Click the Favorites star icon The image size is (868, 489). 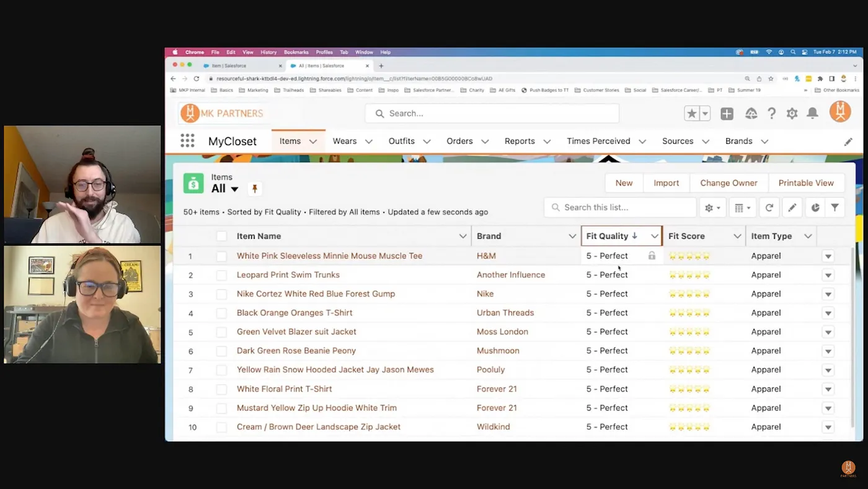click(x=691, y=114)
